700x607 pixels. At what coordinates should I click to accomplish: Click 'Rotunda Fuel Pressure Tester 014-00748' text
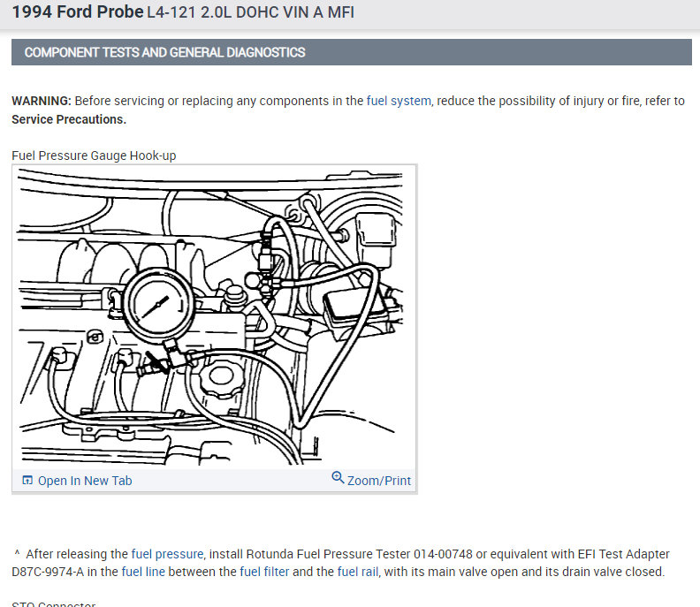pos(360,554)
